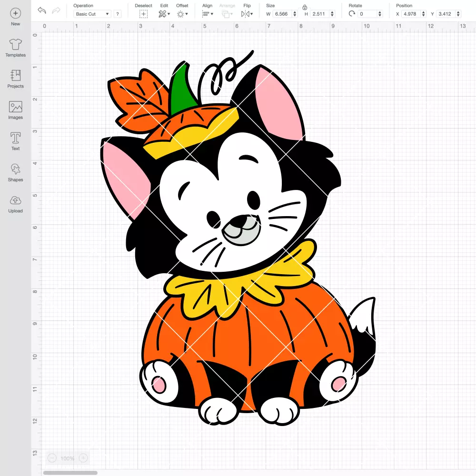Click the Rotate icon
Viewport: 476px width, 476px height.
click(x=352, y=14)
